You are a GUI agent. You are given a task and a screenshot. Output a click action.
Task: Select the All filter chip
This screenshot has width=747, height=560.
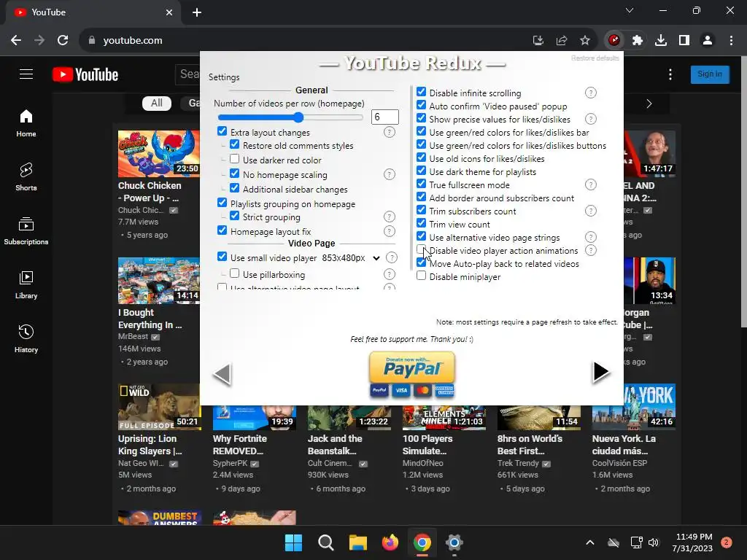tap(157, 104)
